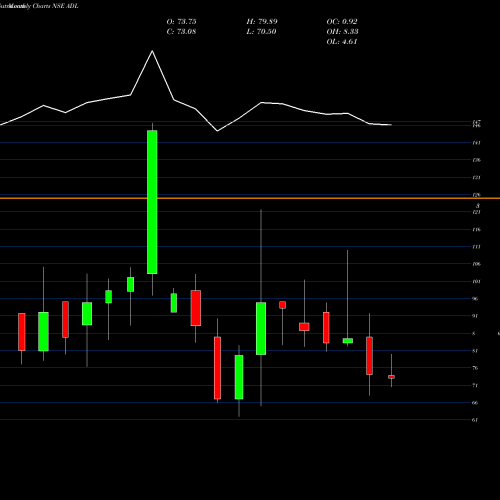500x500 pixels.
Task: Click the price axis label '106'
Action: 477,264
